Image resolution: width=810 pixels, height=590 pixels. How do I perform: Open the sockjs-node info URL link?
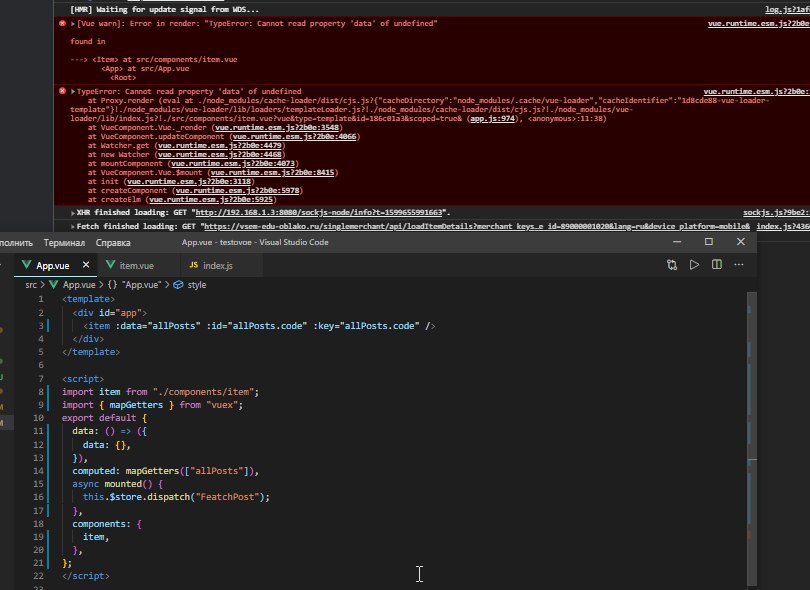pyautogui.click(x=319, y=213)
